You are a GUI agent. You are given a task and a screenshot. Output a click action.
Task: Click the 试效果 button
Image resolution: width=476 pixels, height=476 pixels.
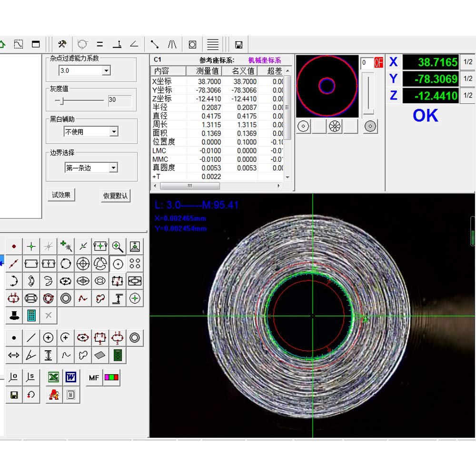coord(61,195)
